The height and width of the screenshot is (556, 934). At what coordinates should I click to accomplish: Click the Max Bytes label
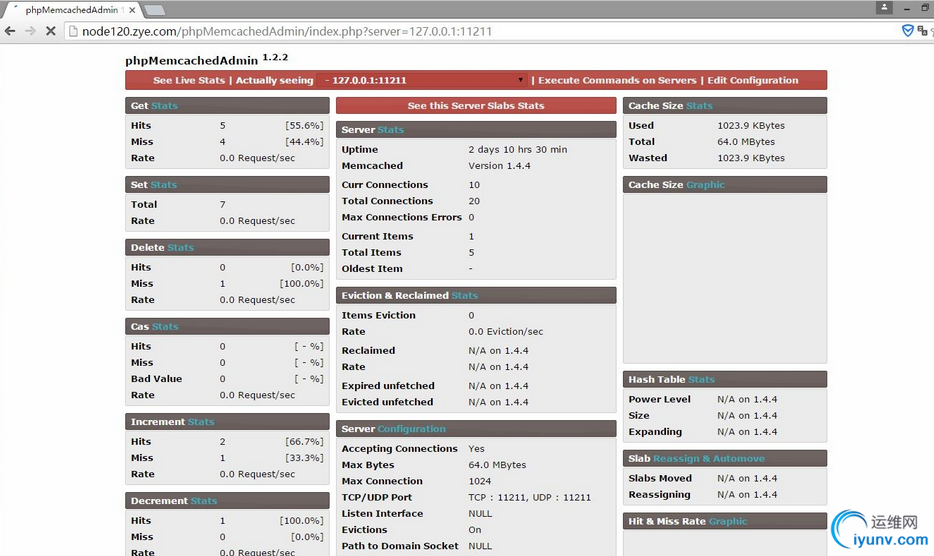point(368,465)
